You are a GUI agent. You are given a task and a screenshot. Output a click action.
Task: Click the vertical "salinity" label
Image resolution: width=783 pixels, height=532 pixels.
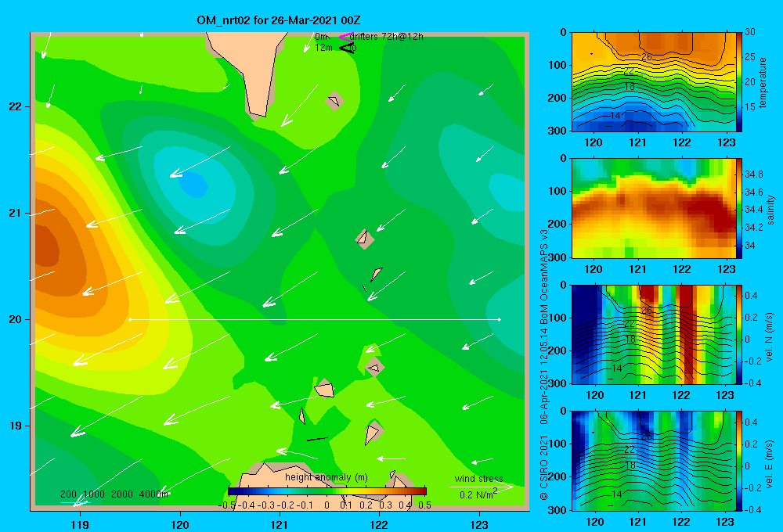pyautogui.click(x=770, y=210)
